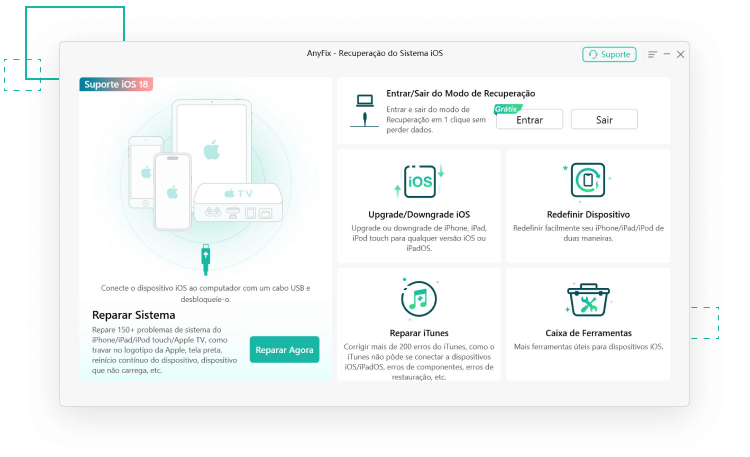Click the front iPhone illustration

pyautogui.click(x=173, y=191)
